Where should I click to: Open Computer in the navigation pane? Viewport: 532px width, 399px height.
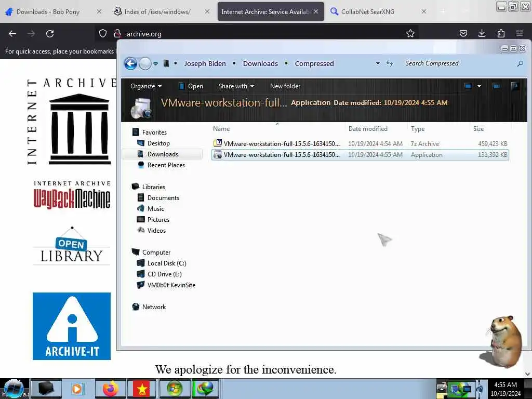(156, 252)
